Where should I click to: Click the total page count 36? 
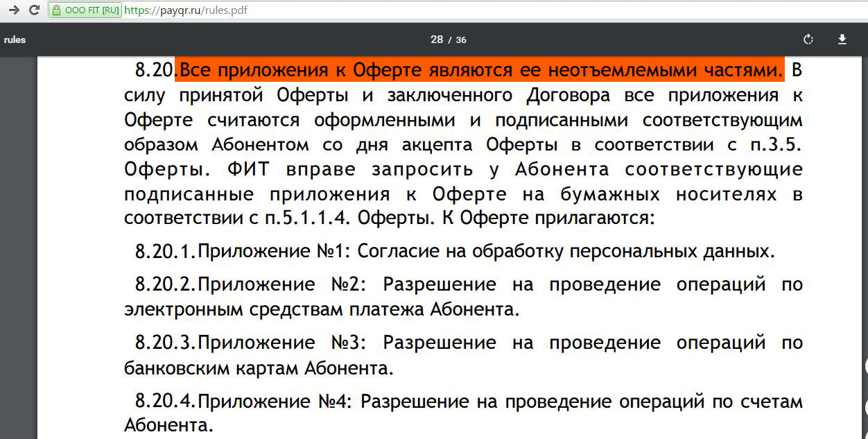click(461, 40)
